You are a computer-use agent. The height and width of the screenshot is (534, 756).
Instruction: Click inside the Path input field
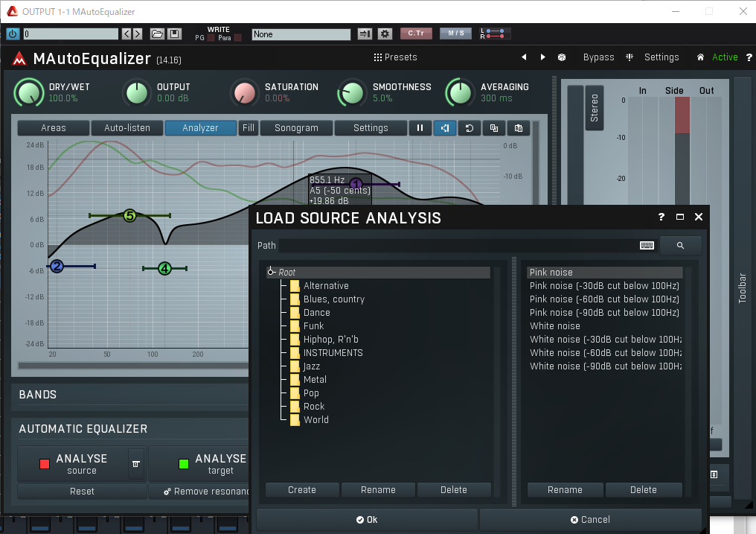(x=458, y=246)
